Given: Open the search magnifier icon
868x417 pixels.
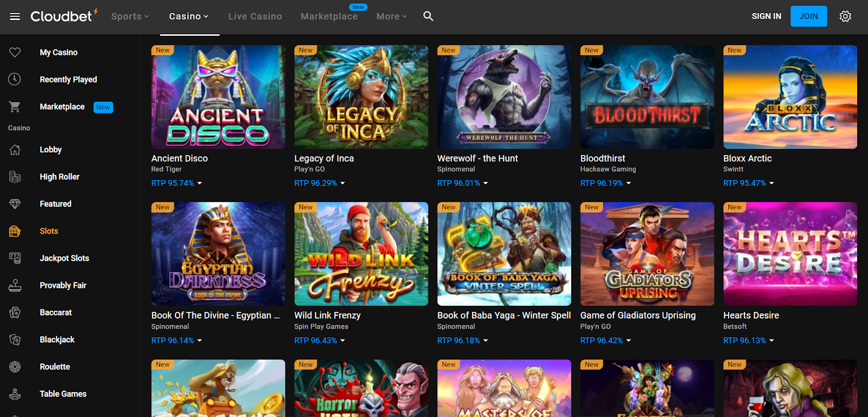Looking at the screenshot, I should [428, 16].
